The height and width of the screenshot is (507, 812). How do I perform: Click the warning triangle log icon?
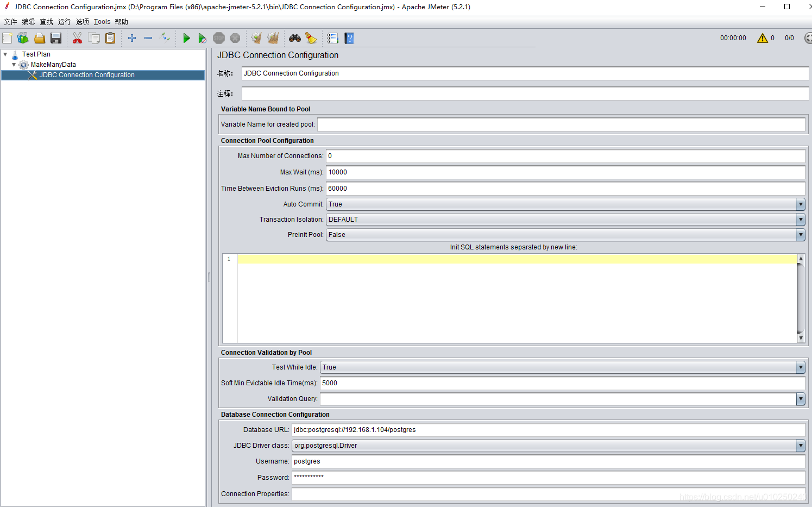(763, 38)
